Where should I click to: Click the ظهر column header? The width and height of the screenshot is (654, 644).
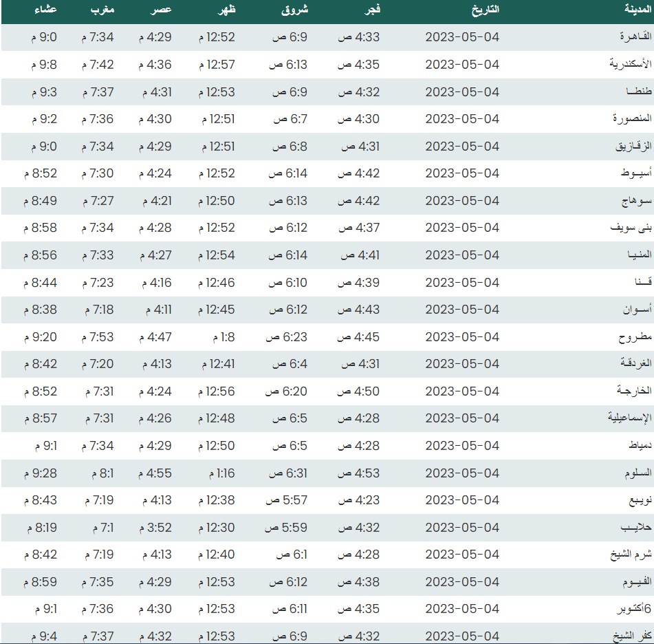click(226, 10)
